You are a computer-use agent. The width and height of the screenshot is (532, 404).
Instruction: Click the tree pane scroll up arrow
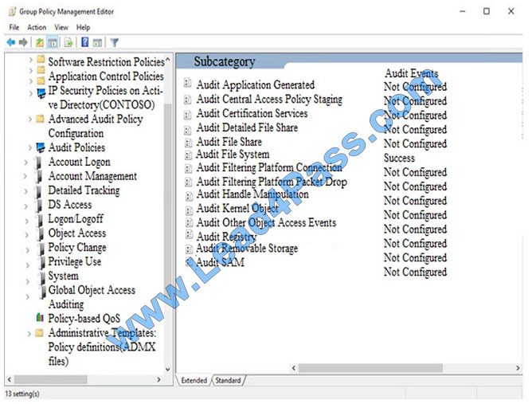167,60
